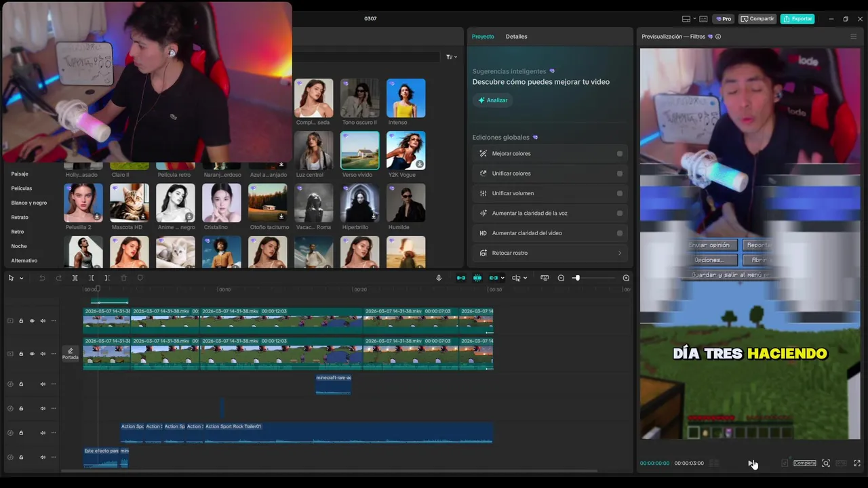
Task: Click the Pro upgrade button
Action: coord(723,19)
